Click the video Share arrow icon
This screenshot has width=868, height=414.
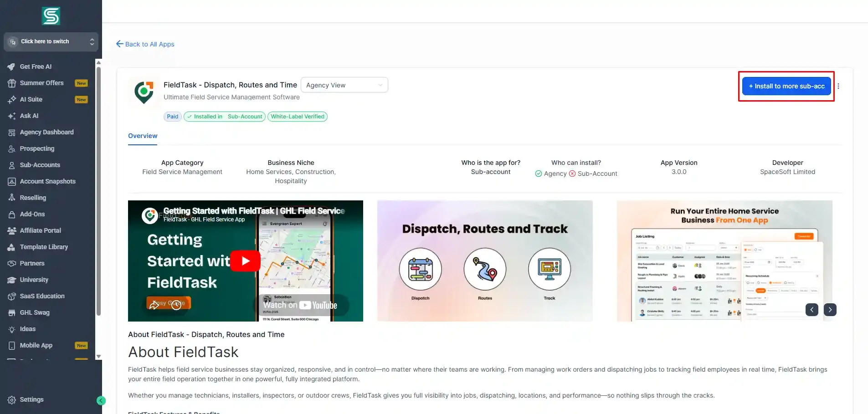[154, 304]
